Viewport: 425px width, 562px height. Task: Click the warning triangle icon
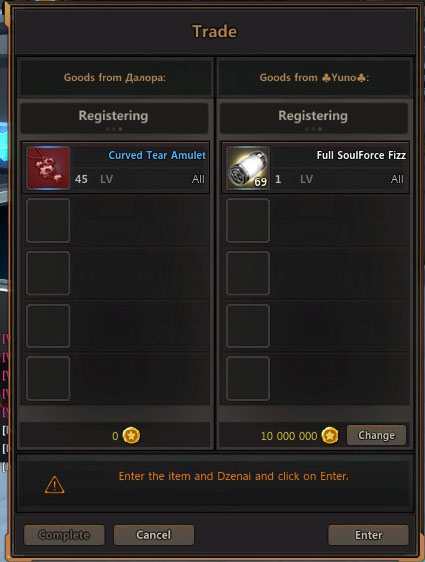click(x=54, y=485)
